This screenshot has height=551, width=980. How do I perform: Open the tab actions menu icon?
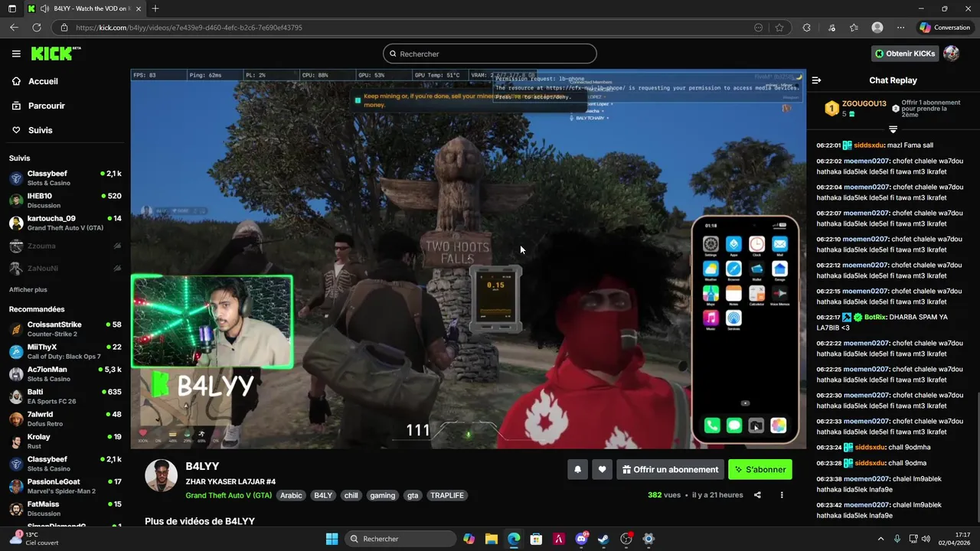coord(11,8)
